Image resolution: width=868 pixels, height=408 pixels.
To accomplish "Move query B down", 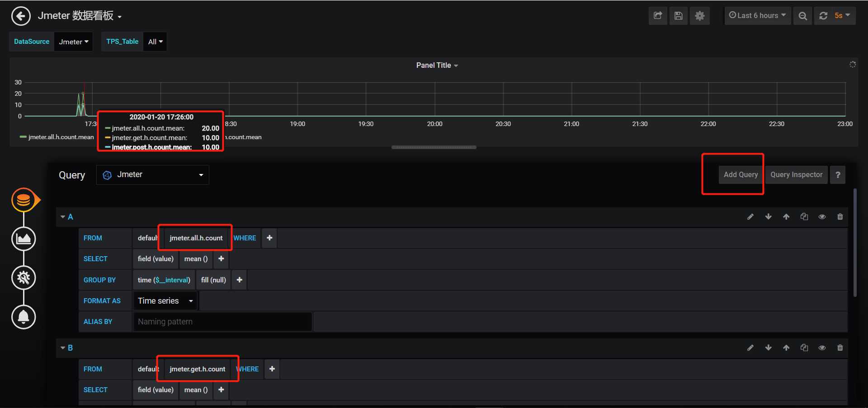I will 769,348.
